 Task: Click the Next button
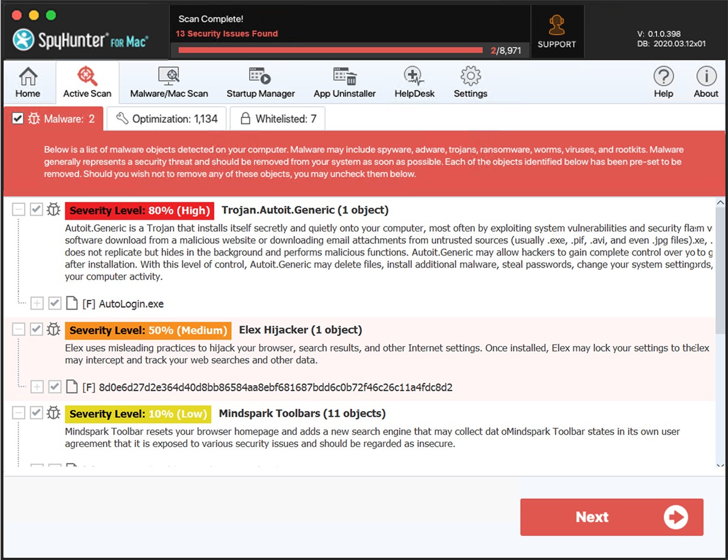point(611,516)
